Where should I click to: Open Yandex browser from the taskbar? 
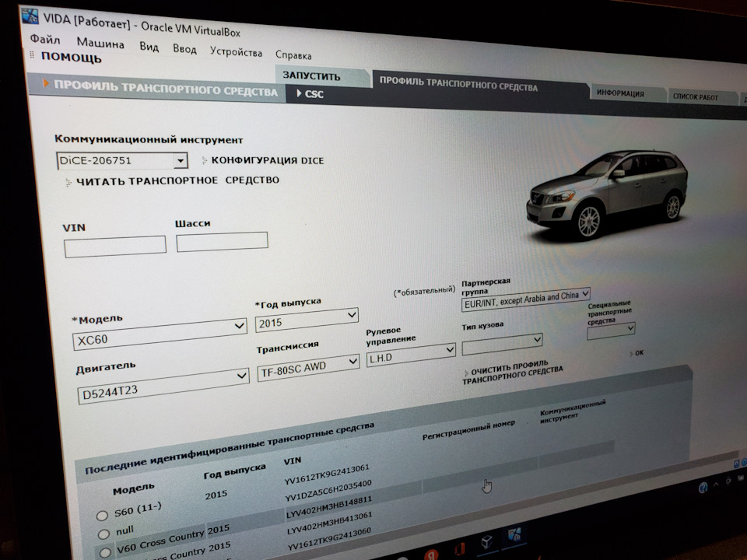(431, 555)
